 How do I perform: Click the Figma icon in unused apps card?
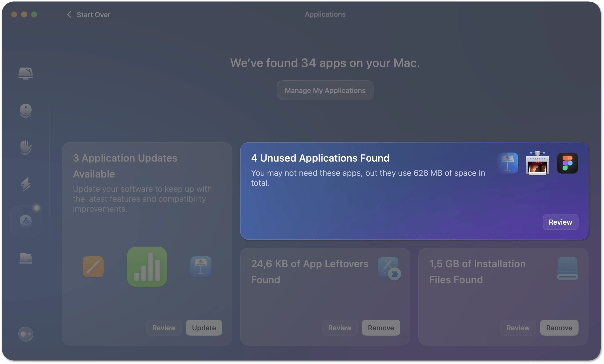point(568,163)
